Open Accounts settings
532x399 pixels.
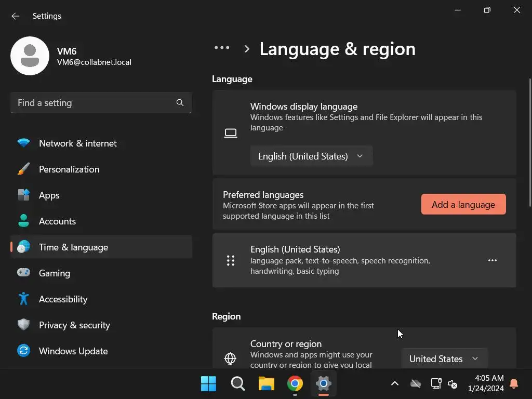click(101, 221)
